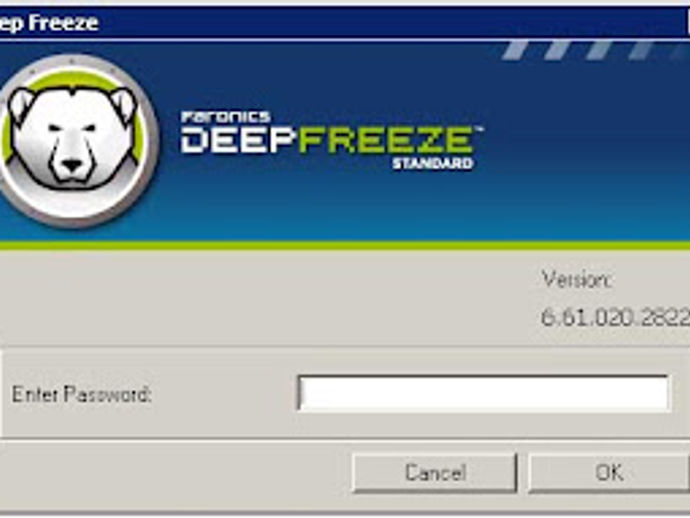The height and width of the screenshot is (518, 690).
Task: Click the green divider line below banner
Action: pos(345,246)
